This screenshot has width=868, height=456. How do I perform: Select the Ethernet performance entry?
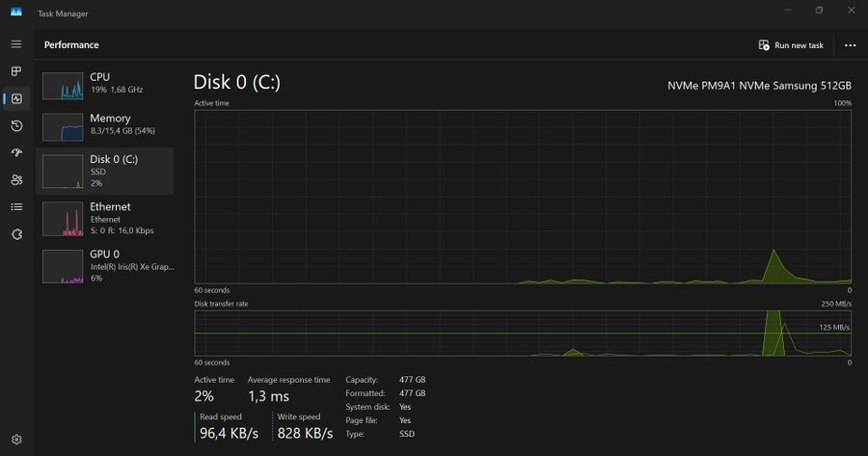(x=104, y=218)
